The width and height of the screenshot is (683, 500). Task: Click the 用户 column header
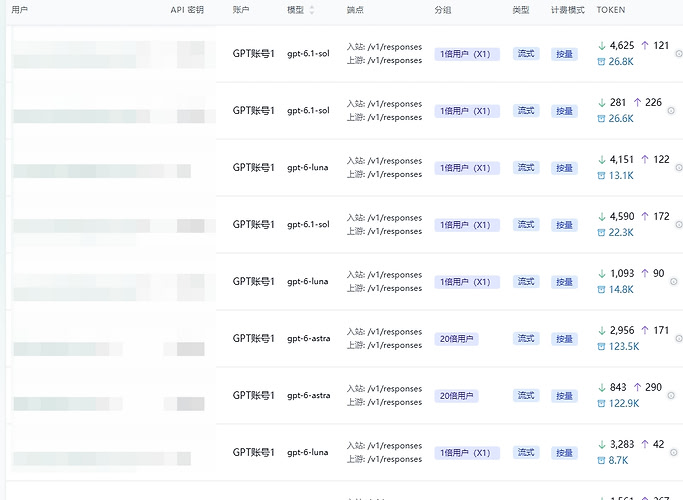tap(19, 10)
